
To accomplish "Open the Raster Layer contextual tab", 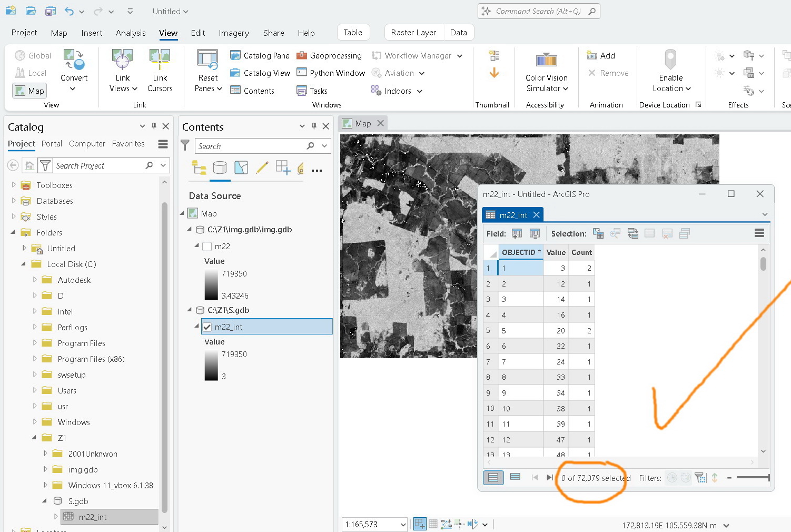I will (414, 32).
